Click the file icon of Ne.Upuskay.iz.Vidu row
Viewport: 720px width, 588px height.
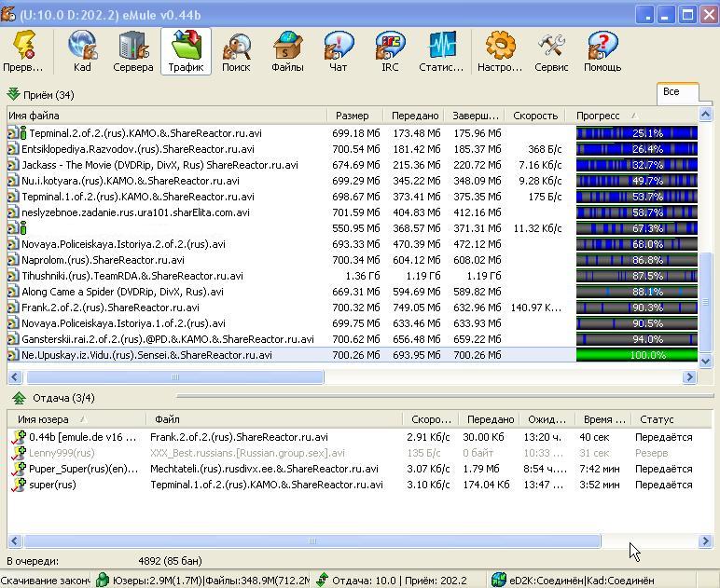click(13, 355)
